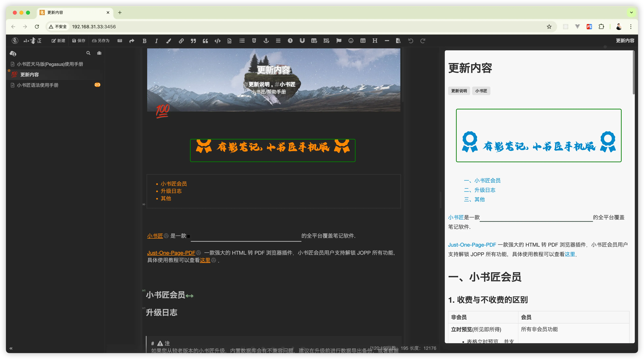The image size is (644, 359).
Task: Open 小书匠天马版(Pegasus)使用手册 in the sidebar
Action: click(50, 64)
